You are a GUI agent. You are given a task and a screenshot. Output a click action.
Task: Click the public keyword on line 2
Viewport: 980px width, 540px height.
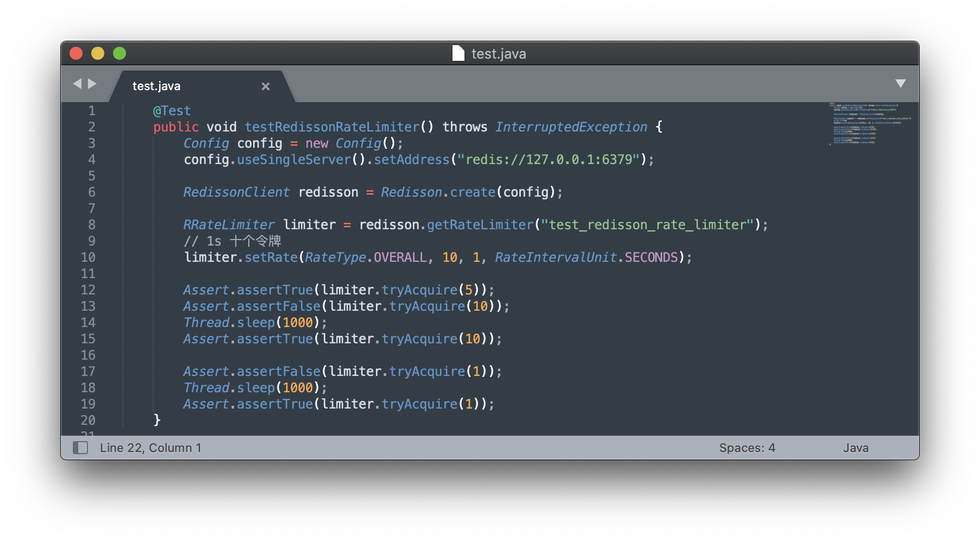point(176,127)
